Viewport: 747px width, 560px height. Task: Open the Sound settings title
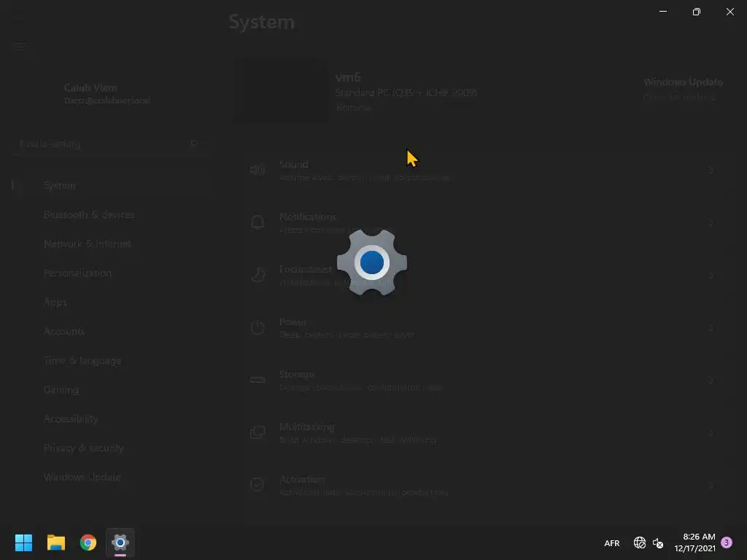(x=293, y=164)
